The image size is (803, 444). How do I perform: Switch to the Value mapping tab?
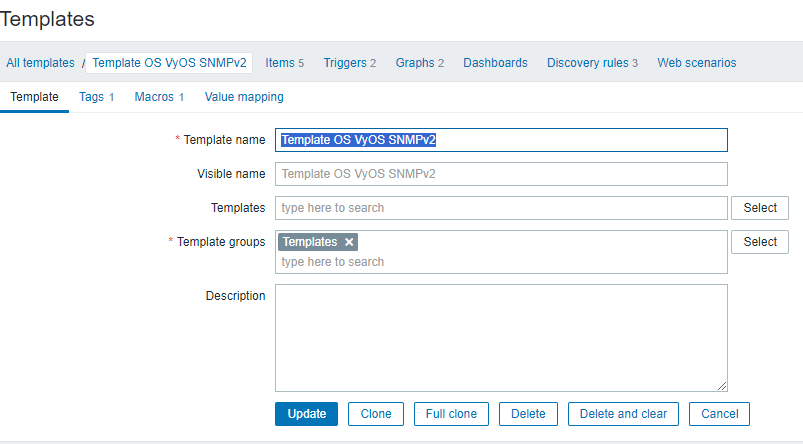click(244, 97)
